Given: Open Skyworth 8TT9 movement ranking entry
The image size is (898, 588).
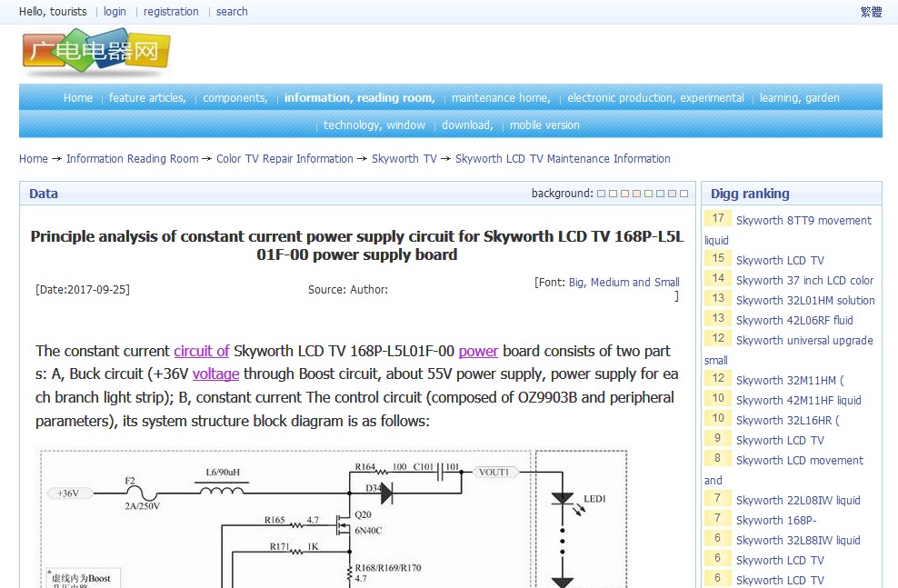Looking at the screenshot, I should (803, 221).
